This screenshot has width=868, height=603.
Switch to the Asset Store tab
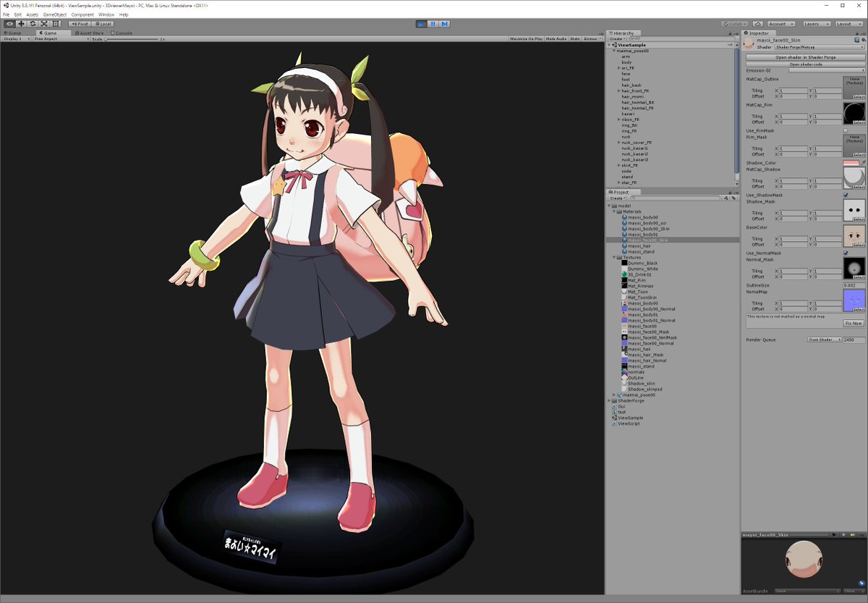tap(90, 33)
